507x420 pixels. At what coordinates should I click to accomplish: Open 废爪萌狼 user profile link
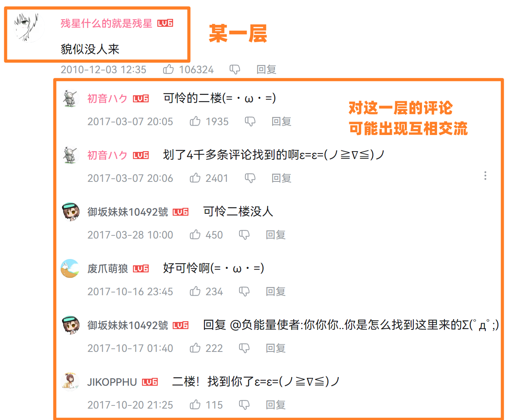[x=107, y=269]
